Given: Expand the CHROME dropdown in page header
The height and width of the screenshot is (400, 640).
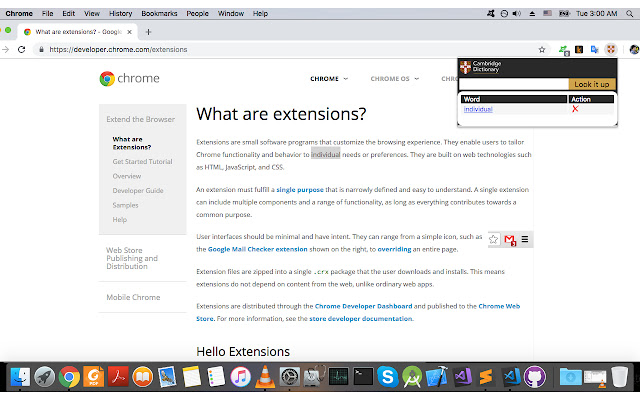Looking at the screenshot, I should [329, 78].
